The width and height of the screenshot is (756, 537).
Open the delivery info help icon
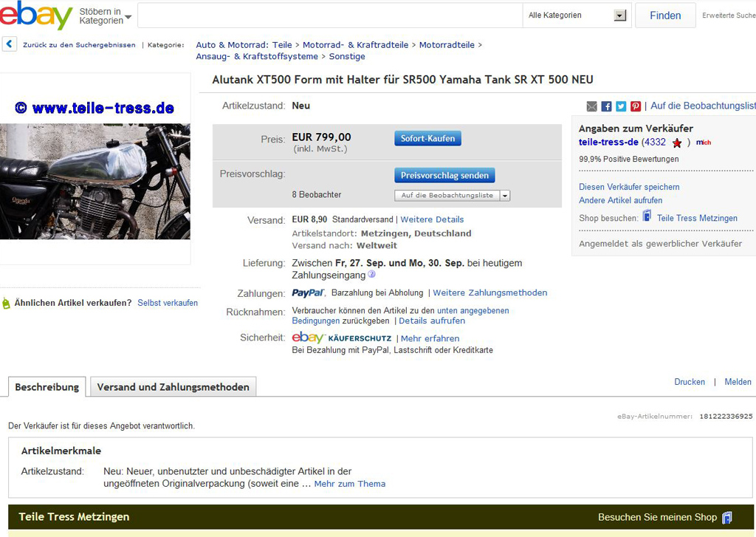point(372,275)
